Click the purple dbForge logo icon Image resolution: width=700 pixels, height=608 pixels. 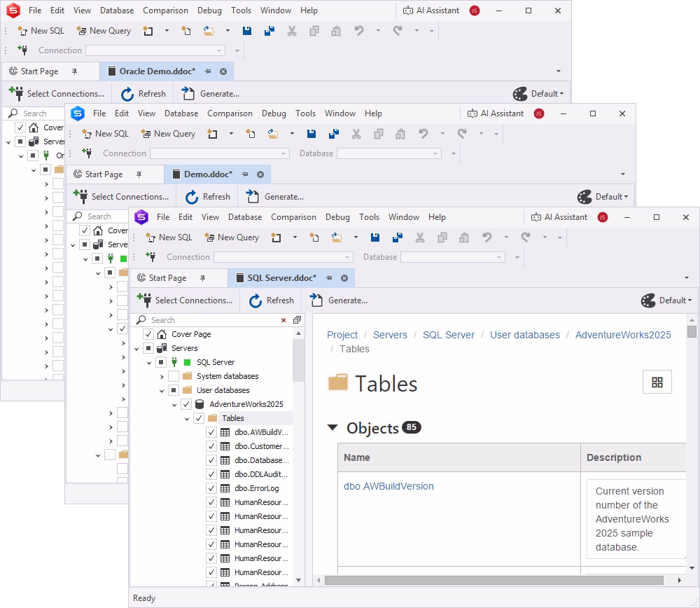point(141,217)
